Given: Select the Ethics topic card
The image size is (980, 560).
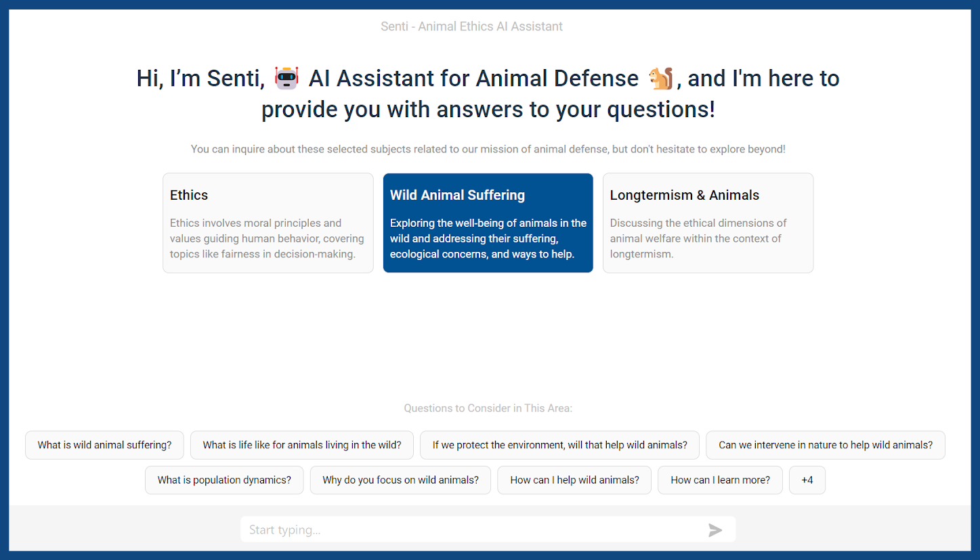Looking at the screenshot, I should (x=268, y=223).
